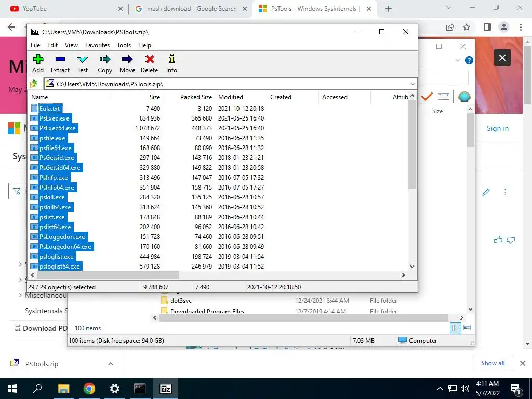The width and height of the screenshot is (532, 399).
Task: Sort by Packed Size column header
Action: 189,97
